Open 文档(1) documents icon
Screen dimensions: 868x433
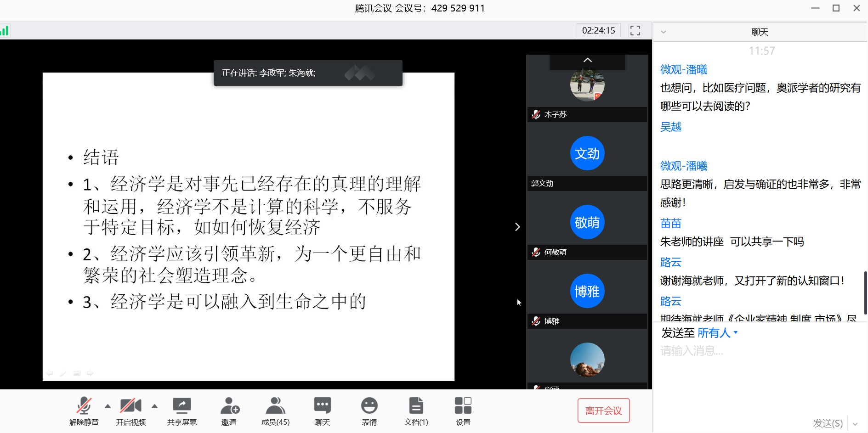pos(416,411)
